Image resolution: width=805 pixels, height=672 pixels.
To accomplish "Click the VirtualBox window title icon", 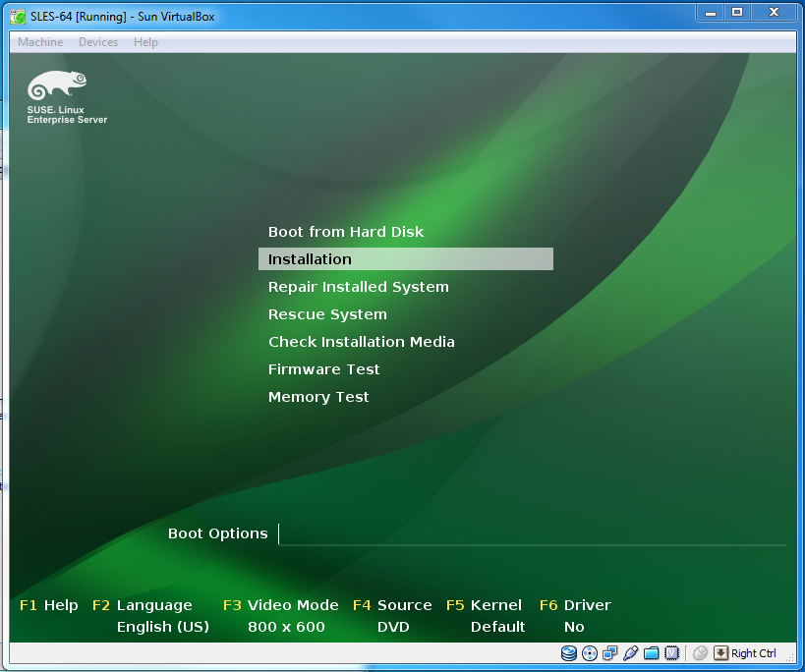I will point(18,17).
